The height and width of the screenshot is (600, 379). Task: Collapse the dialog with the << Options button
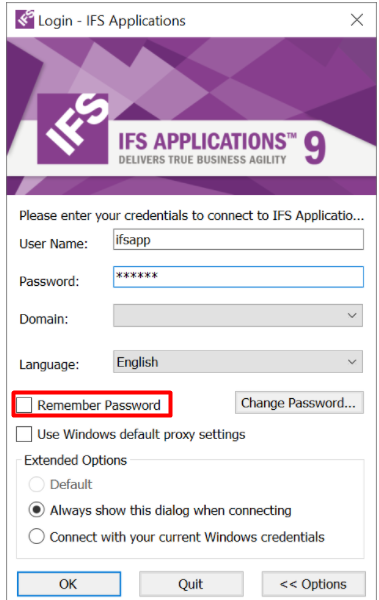coord(314,584)
